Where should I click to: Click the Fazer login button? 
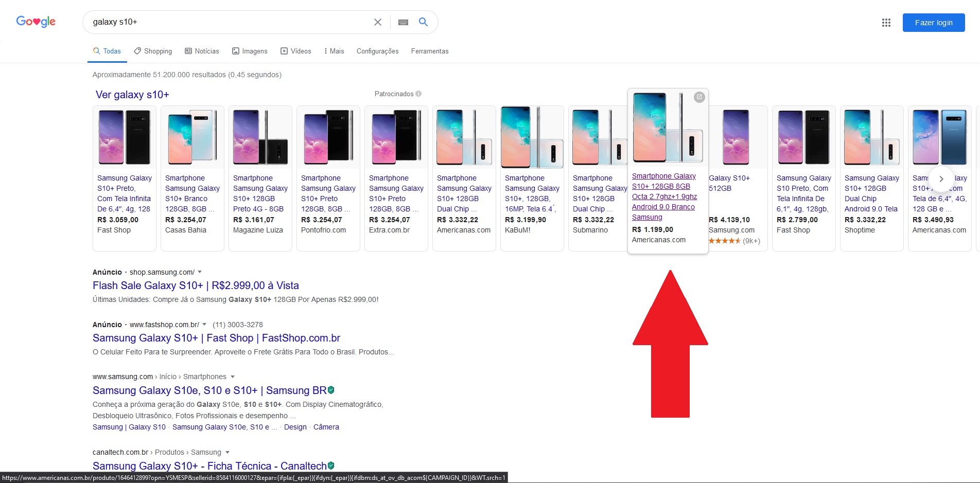[x=934, y=23]
